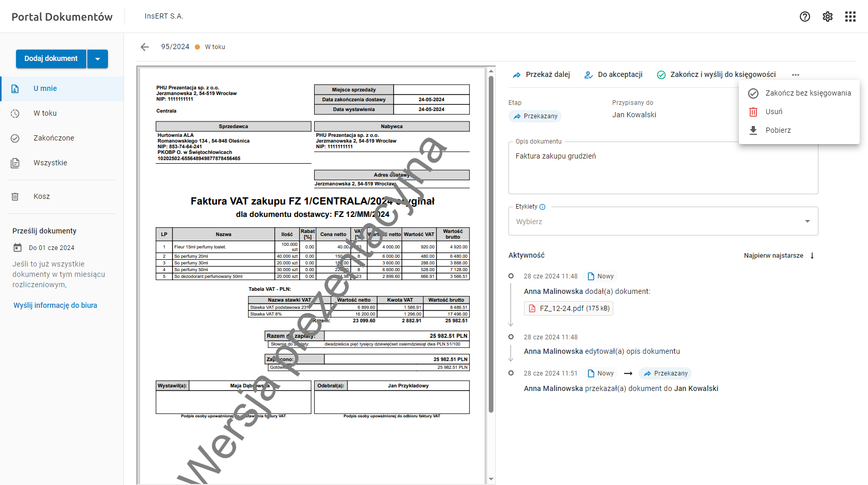
Task: Click the sort direction arrow in Aktywność
Action: click(x=812, y=256)
